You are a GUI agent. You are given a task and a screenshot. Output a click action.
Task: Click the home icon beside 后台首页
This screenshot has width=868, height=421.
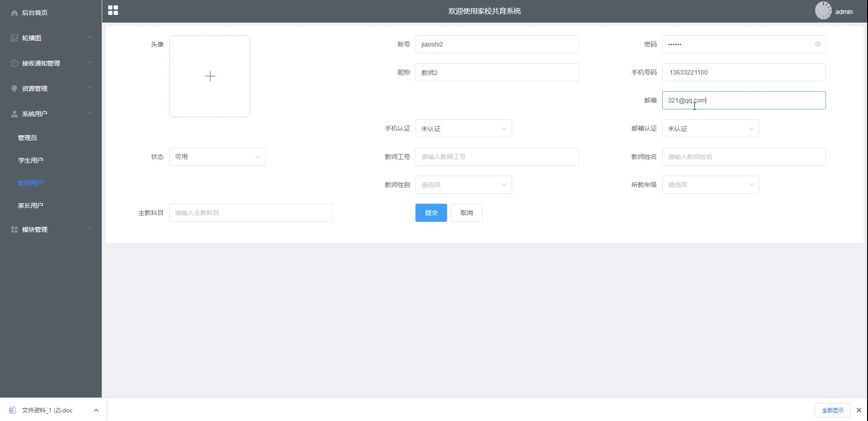pyautogui.click(x=14, y=13)
